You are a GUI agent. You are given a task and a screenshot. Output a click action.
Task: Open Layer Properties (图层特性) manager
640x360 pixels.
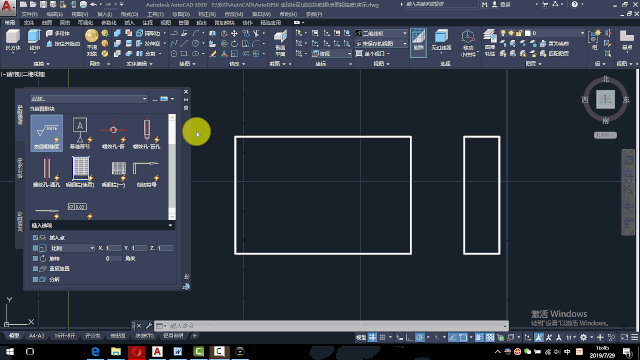point(489,42)
